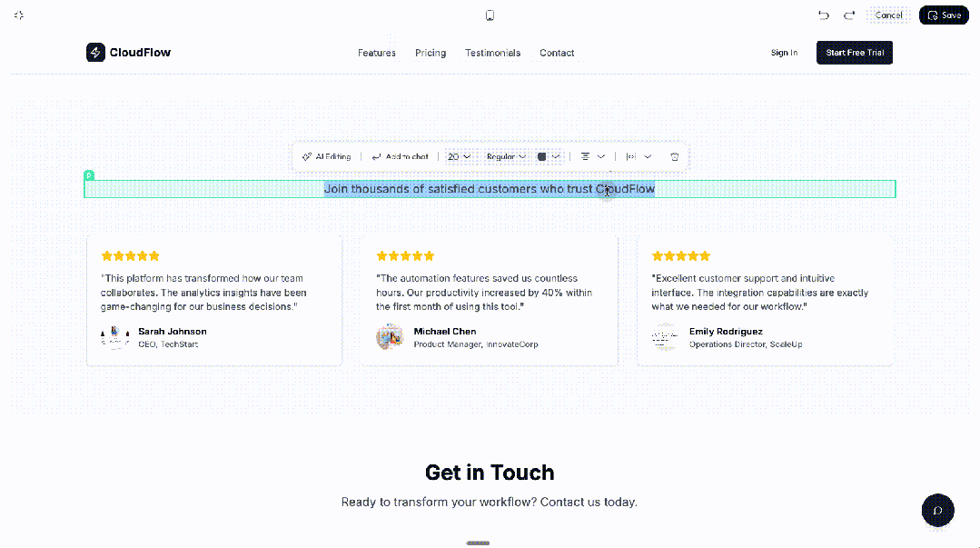This screenshot has width=980, height=548.
Task: Click Sarah Johnson's star rating
Action: point(131,256)
